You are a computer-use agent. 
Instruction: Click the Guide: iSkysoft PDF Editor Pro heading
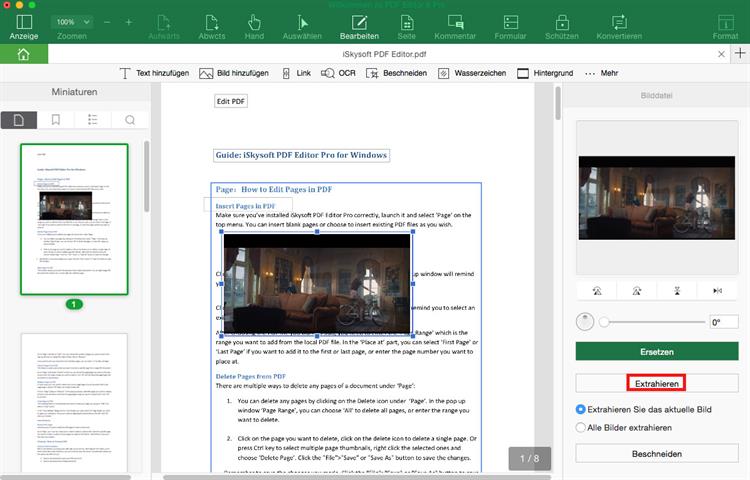pyautogui.click(x=301, y=155)
